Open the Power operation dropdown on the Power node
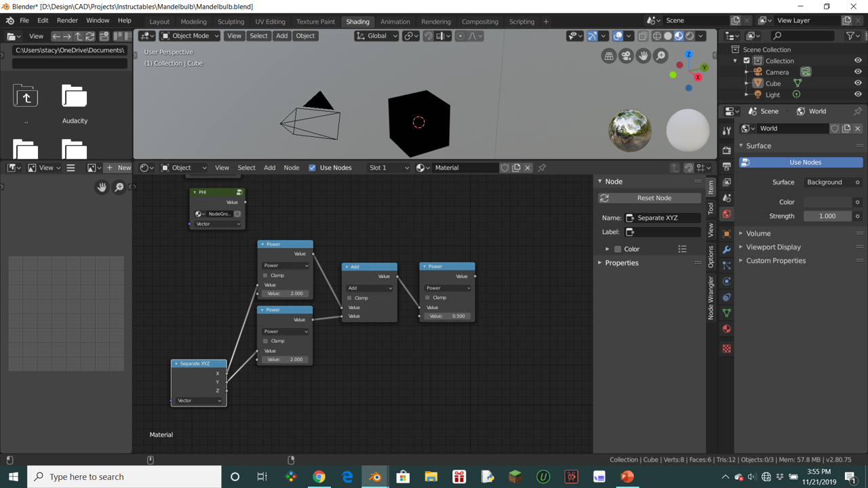Viewport: 868px width, 488px height. pos(285,265)
